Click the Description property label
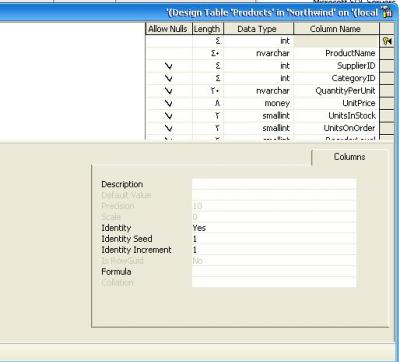Viewport: 400px width, 362px height. pos(122,184)
